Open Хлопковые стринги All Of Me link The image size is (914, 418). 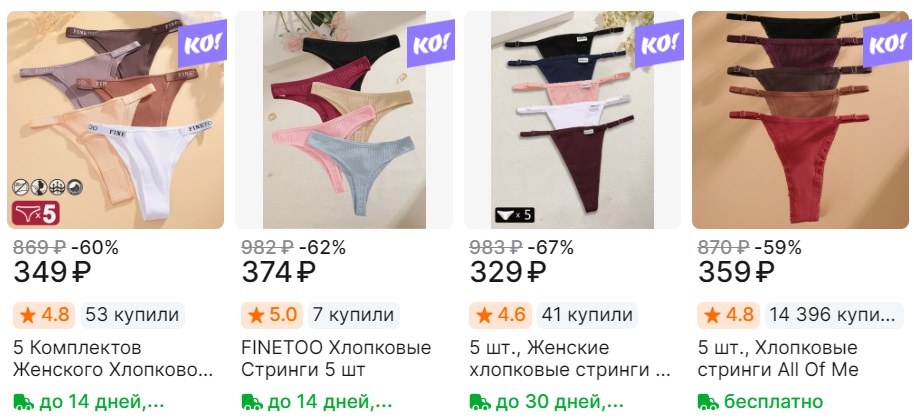pyautogui.click(x=778, y=359)
